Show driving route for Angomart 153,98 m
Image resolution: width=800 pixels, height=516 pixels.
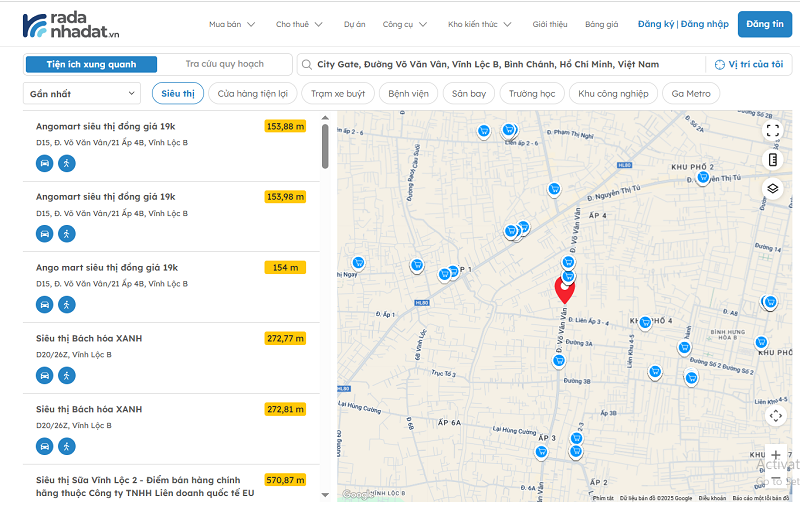click(44, 234)
